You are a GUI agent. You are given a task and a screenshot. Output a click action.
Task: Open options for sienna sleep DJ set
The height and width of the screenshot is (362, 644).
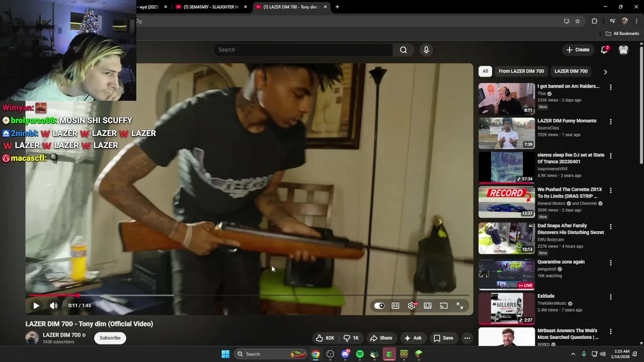coord(610,156)
